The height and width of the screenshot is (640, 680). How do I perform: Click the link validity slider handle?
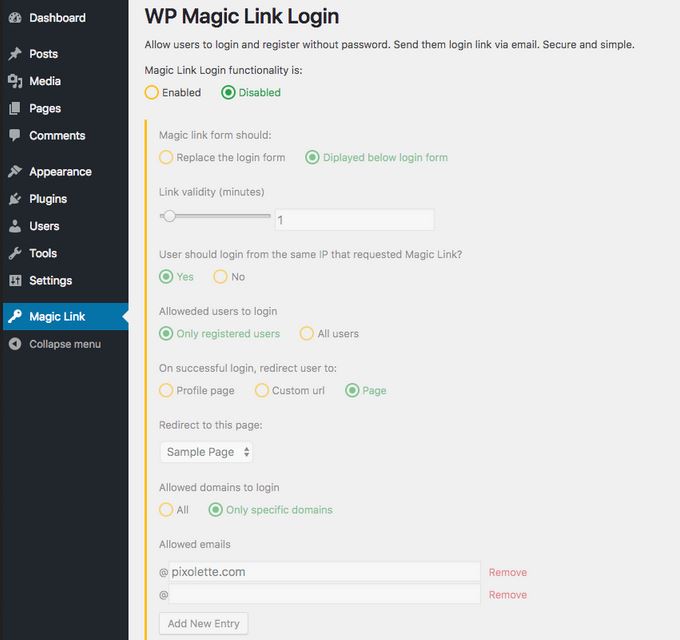(170, 216)
